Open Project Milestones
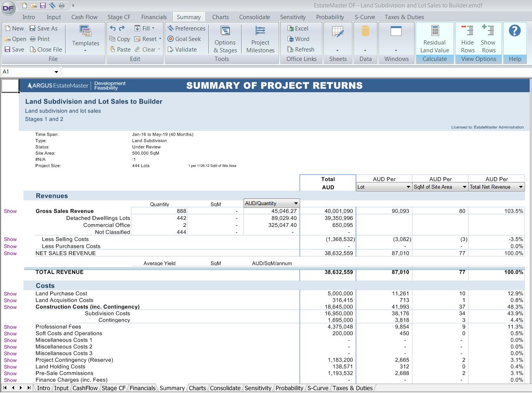The height and width of the screenshot is (393, 532). point(260,39)
